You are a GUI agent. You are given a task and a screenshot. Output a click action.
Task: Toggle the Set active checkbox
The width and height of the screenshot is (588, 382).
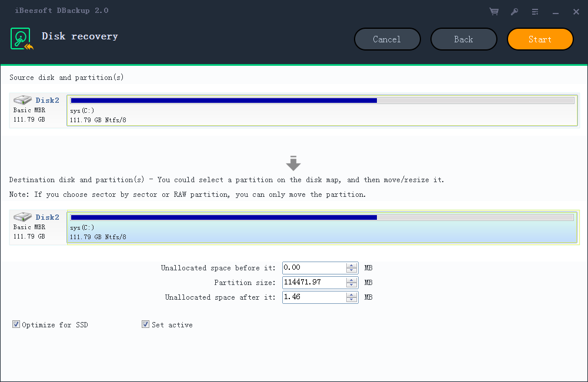coord(145,324)
